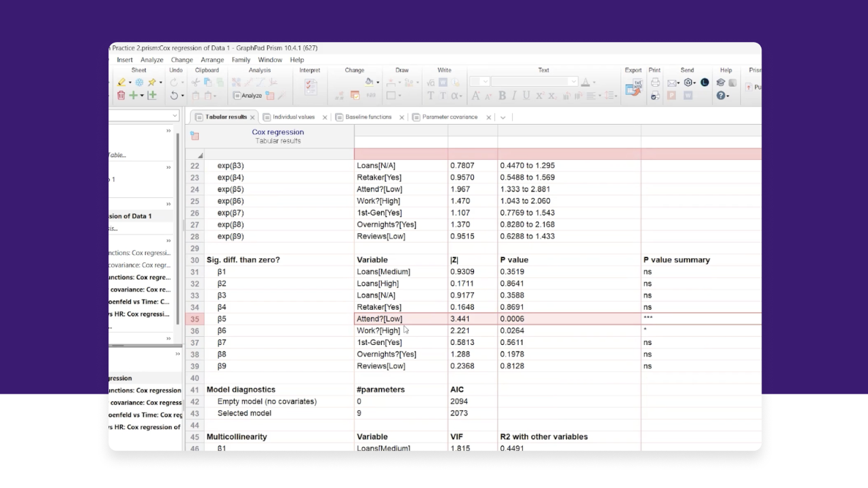Click the green plus New sheet icon
This screenshot has height=488, width=868.
point(134,96)
